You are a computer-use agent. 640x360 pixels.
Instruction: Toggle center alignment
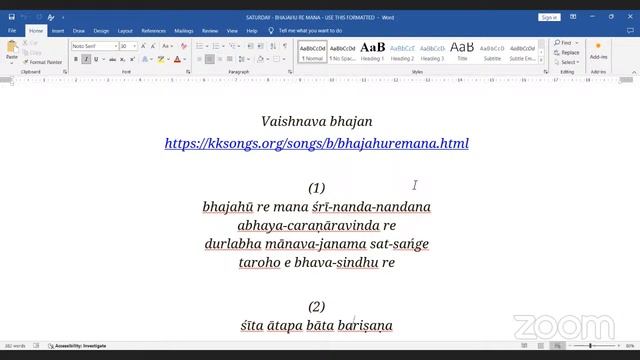point(209,60)
